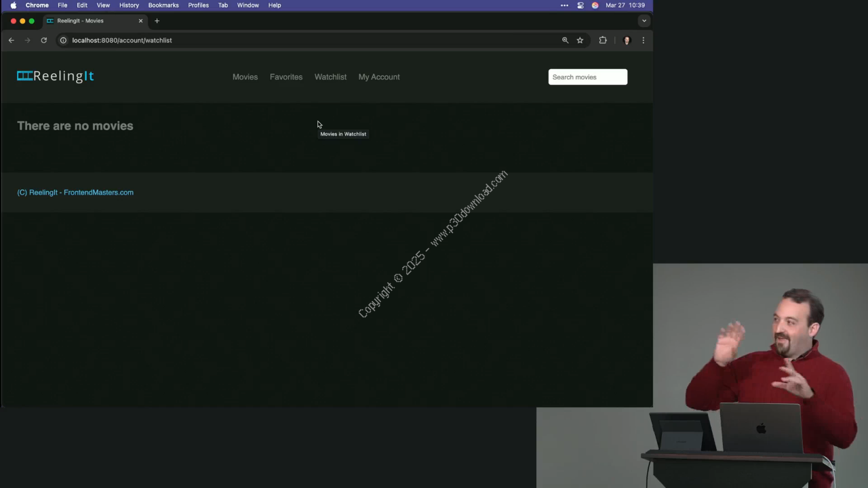Open the Tab menu
868x488 pixels.
223,5
